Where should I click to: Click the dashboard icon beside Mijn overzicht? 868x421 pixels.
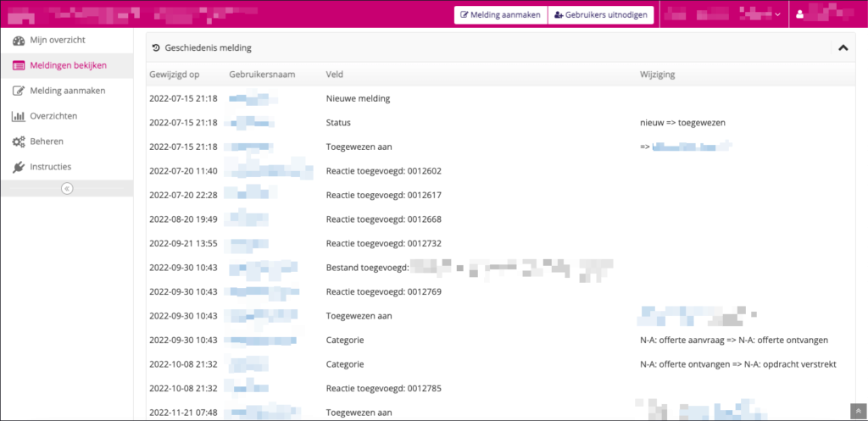19,41
